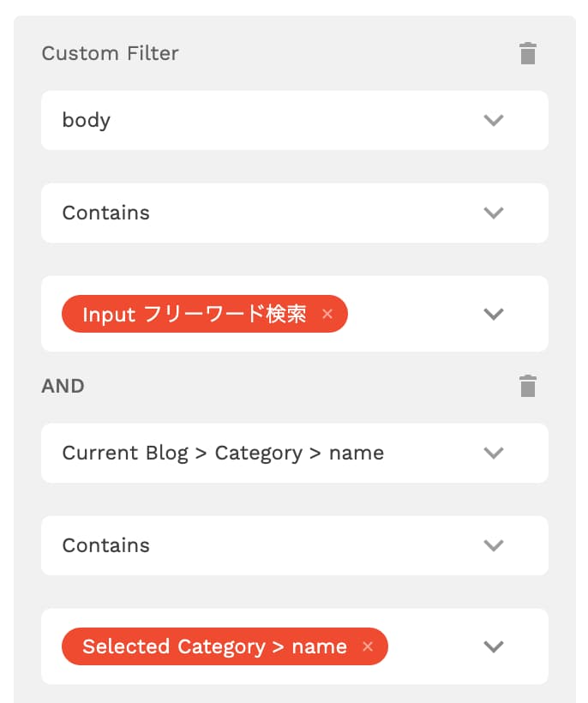Click chevron beside Selected Category > name chip
Image resolution: width=588 pixels, height=703 pixels.
[x=494, y=646]
